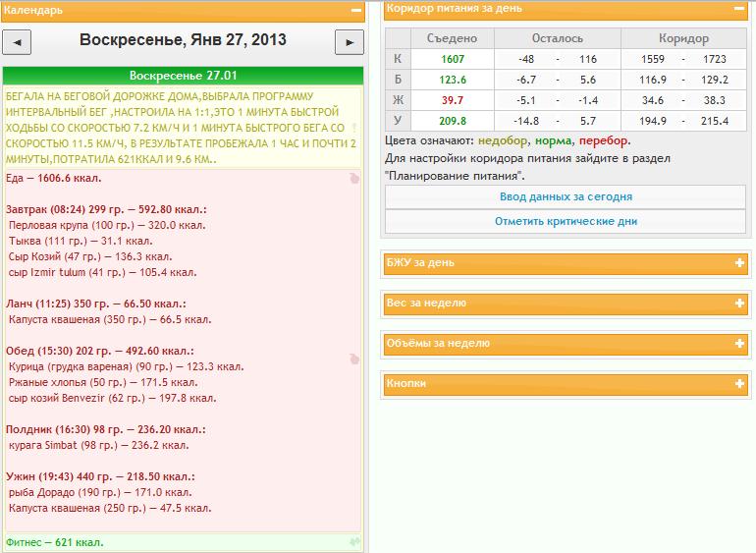Click the remaining carbs value -14.8

(526, 121)
